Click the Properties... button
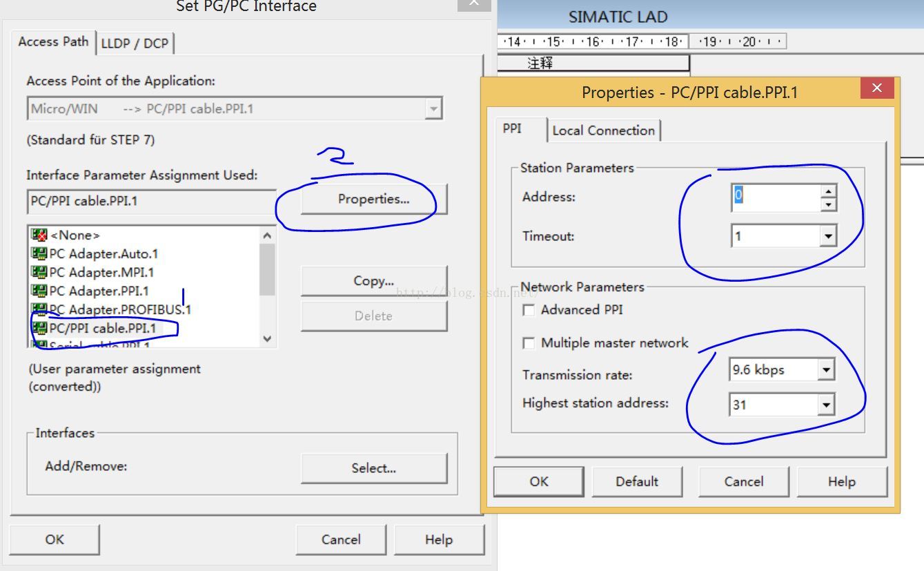This screenshot has width=924, height=571. 373,199
